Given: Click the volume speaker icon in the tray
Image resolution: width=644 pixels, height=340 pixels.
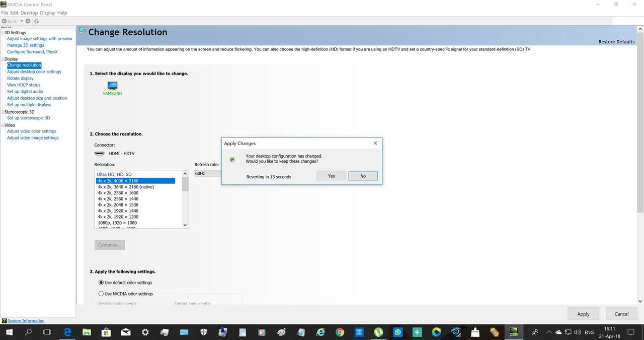Looking at the screenshot, I should (577, 332).
